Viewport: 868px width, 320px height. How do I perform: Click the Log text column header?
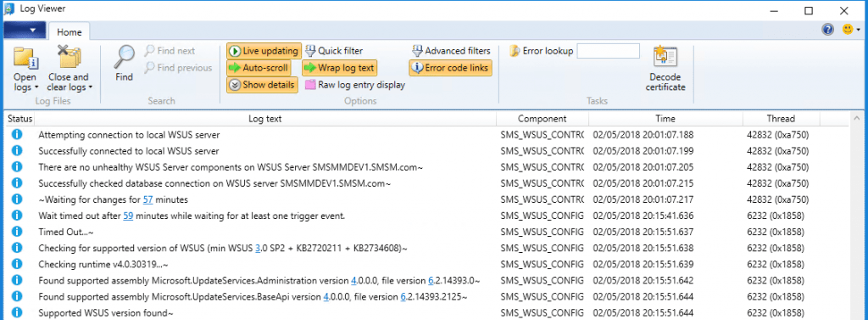coord(265,119)
